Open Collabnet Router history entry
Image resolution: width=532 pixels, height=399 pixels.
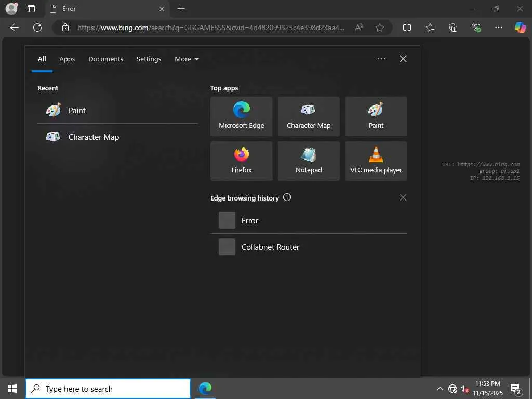pos(309,247)
